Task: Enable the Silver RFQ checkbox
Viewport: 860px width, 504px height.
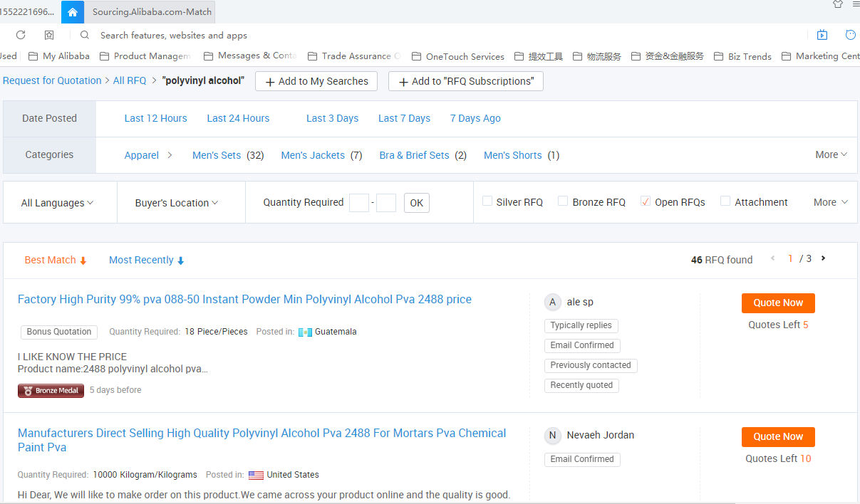Action: [x=487, y=201]
